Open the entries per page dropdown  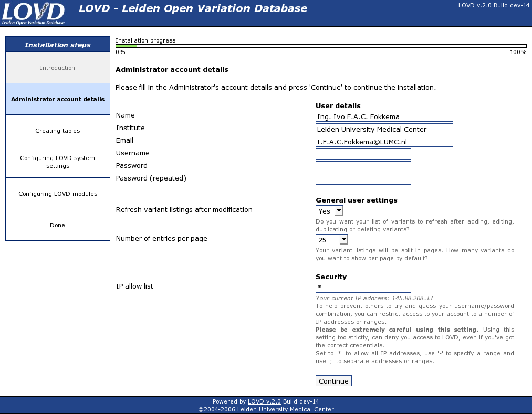[x=332, y=240]
